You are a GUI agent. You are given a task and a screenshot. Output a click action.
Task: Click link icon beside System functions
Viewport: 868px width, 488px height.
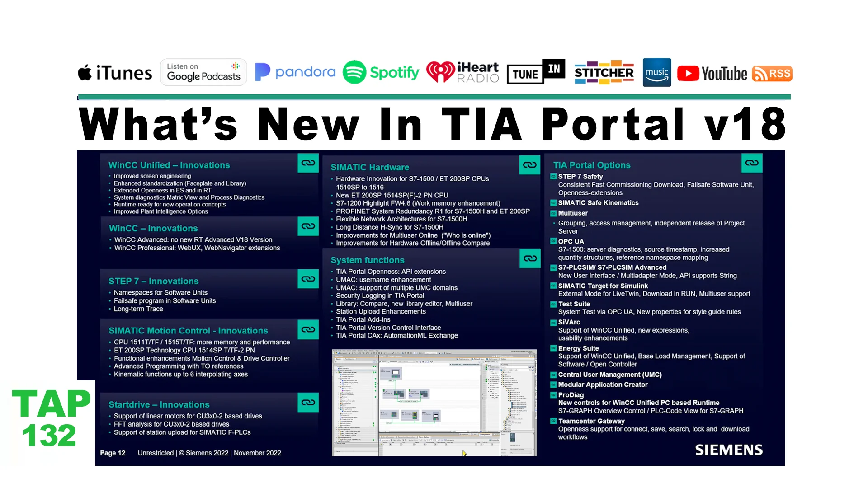coord(530,258)
